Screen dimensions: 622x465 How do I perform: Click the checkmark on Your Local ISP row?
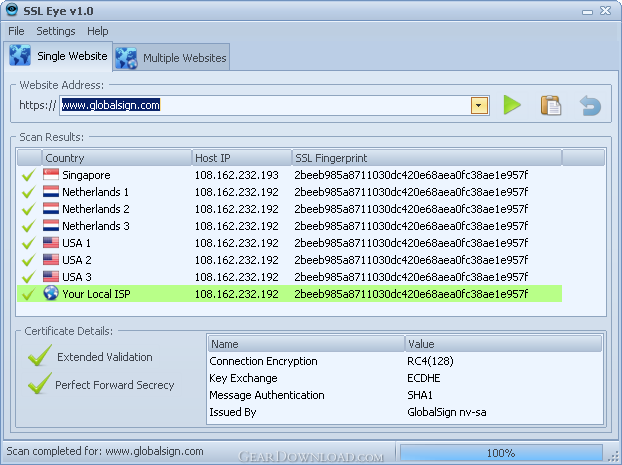tap(29, 294)
